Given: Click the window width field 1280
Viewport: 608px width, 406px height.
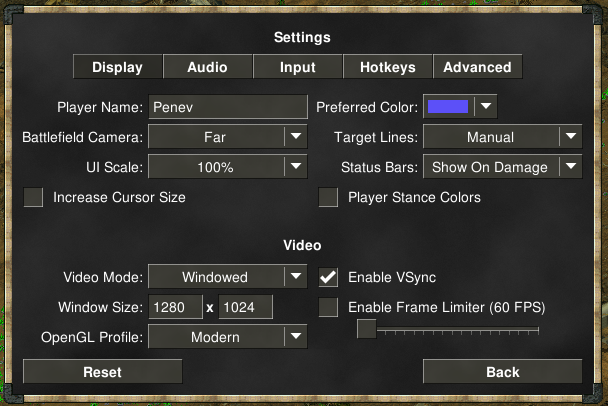Looking at the screenshot, I should (x=175, y=307).
